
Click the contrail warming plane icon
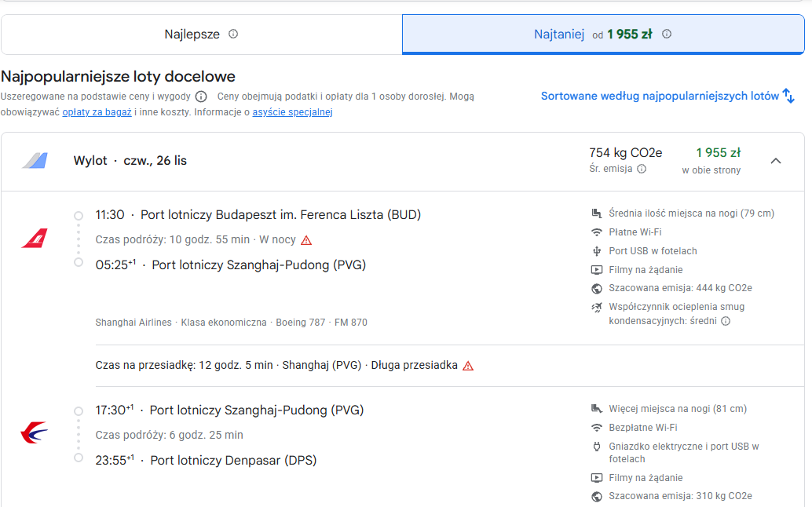[x=597, y=308]
